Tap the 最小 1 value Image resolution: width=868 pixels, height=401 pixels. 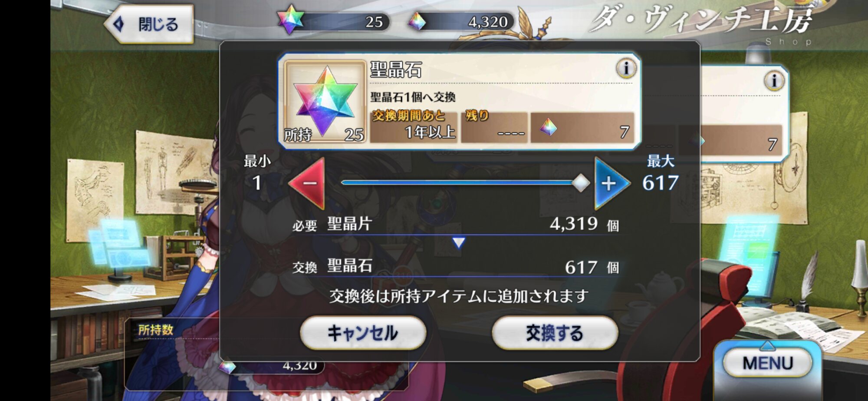[257, 183]
